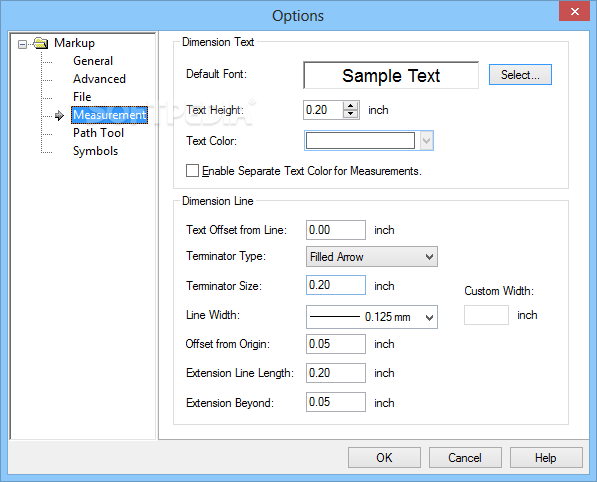The width and height of the screenshot is (597, 482).
Task: Go to Advanced options page
Action: point(99,79)
